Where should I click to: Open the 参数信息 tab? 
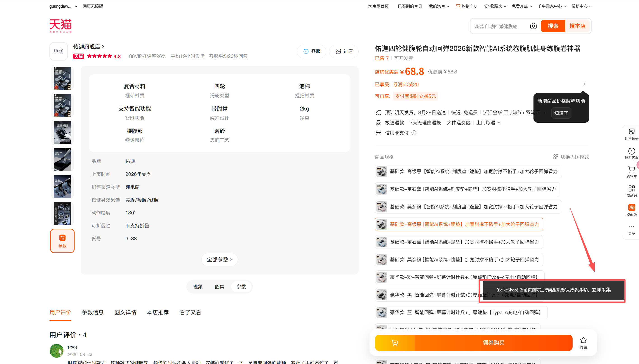tap(93, 312)
